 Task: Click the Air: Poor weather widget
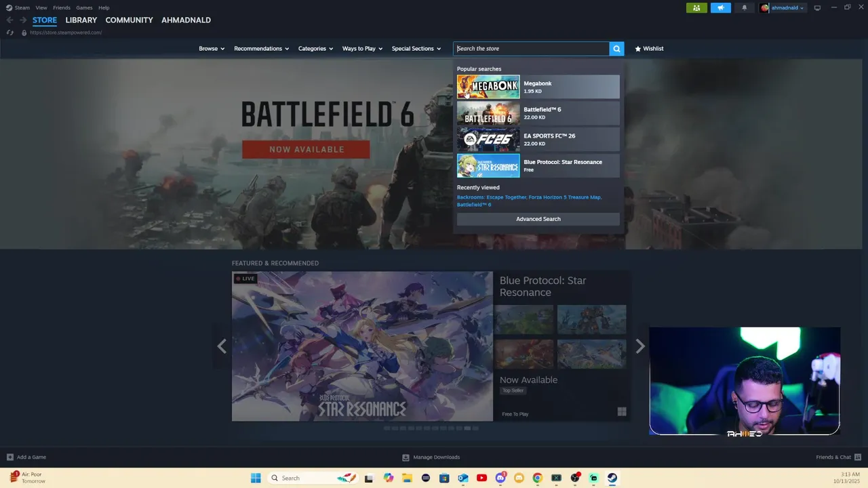coord(27,478)
